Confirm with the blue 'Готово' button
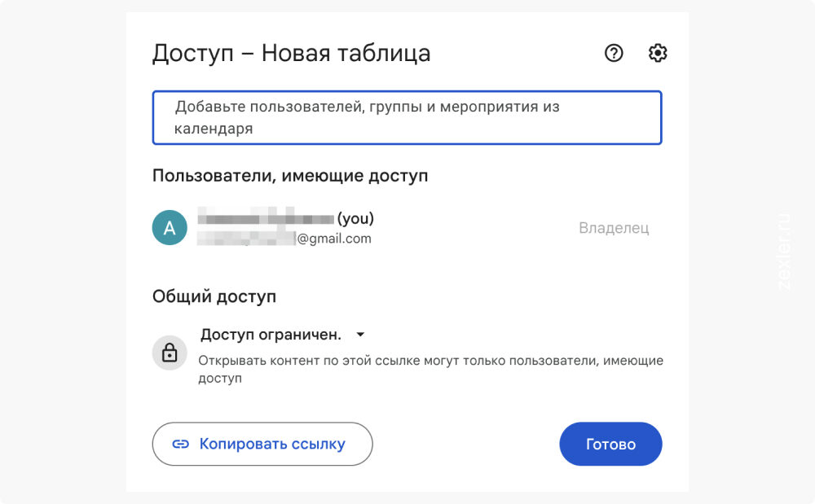This screenshot has width=815, height=504. pos(610,445)
